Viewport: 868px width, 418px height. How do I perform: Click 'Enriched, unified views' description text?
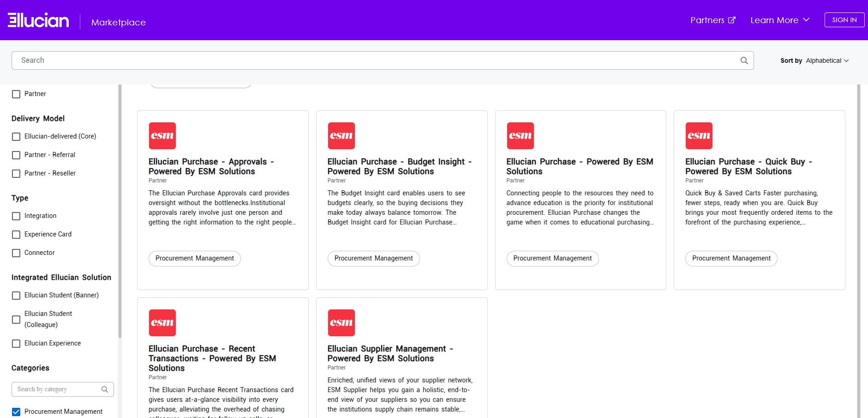[x=400, y=395]
